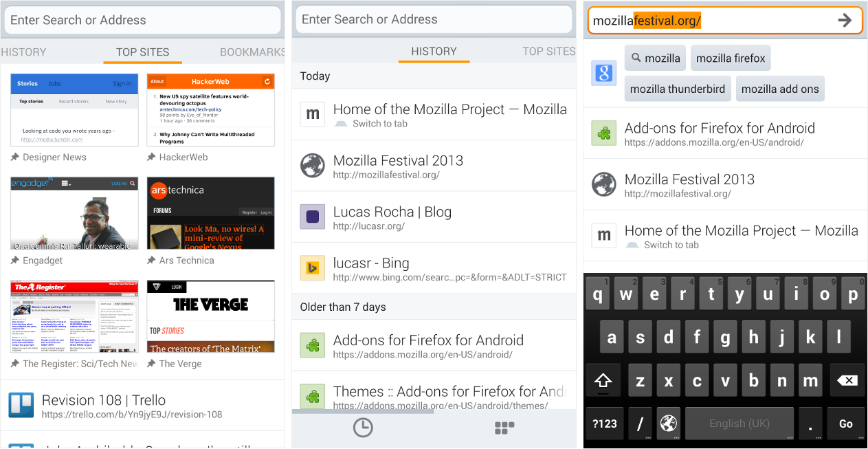Click the pin icon beside Ars Technica
Image resolution: width=868 pixels, height=449 pixels.
click(151, 261)
